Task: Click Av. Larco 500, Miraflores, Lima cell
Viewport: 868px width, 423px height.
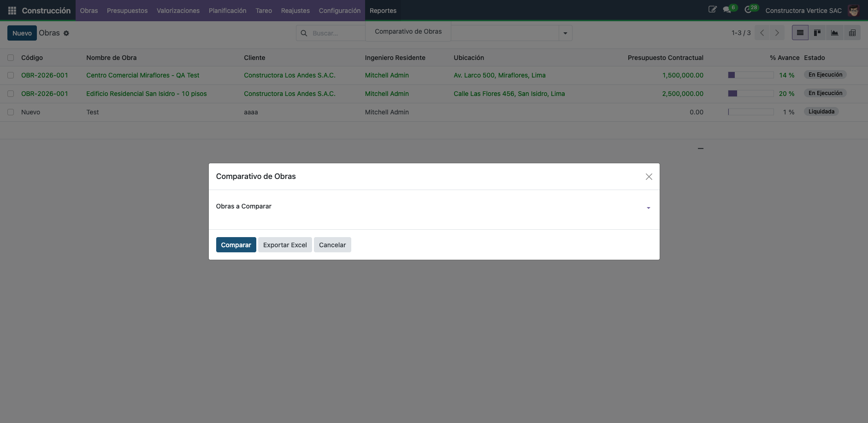Action: tap(500, 75)
